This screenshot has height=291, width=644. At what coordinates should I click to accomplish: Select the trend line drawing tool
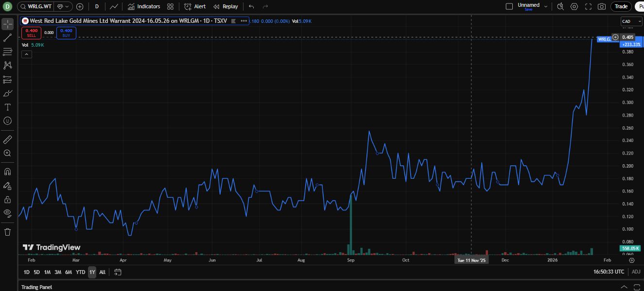pos(8,38)
